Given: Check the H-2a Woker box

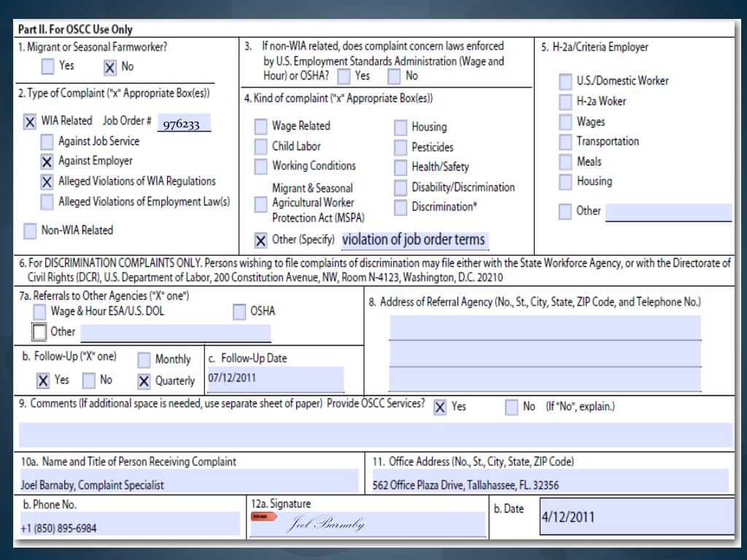Looking at the screenshot, I should (x=565, y=101).
